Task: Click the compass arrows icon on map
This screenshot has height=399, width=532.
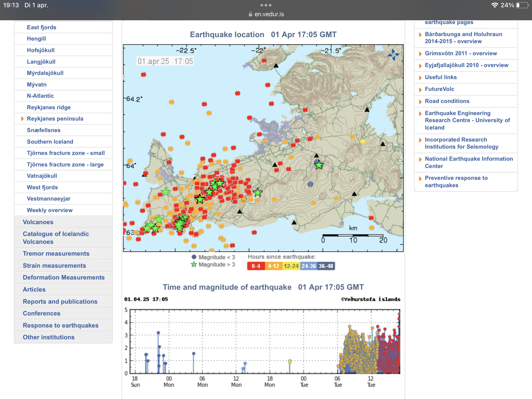Action: (x=393, y=55)
